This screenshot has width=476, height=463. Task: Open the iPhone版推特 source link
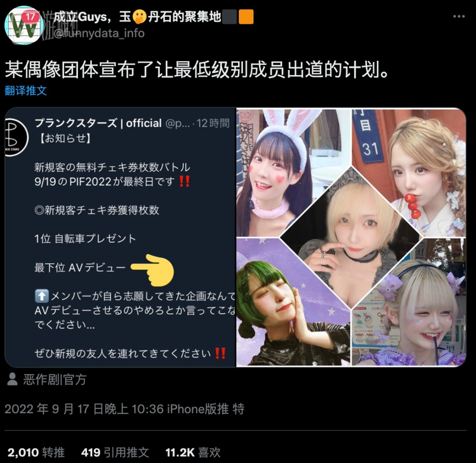pyautogui.click(x=206, y=409)
